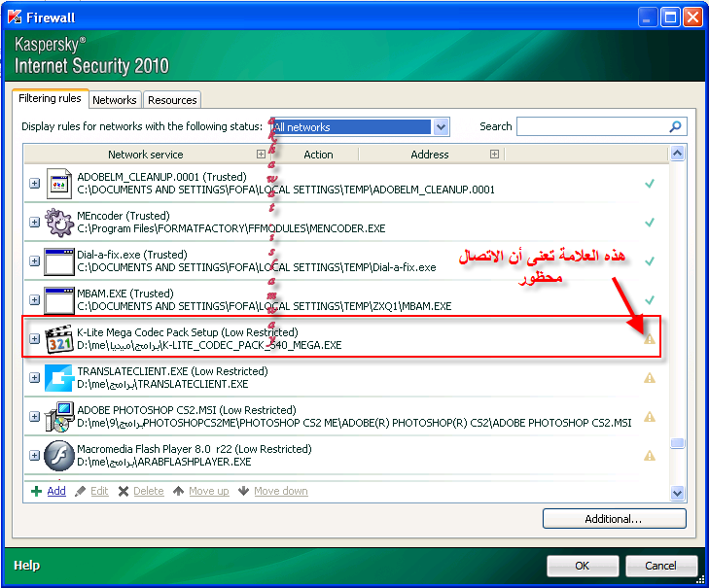Expand the K-Lite Mega Codec Pack row
The width and height of the screenshot is (709, 588).
point(34,339)
